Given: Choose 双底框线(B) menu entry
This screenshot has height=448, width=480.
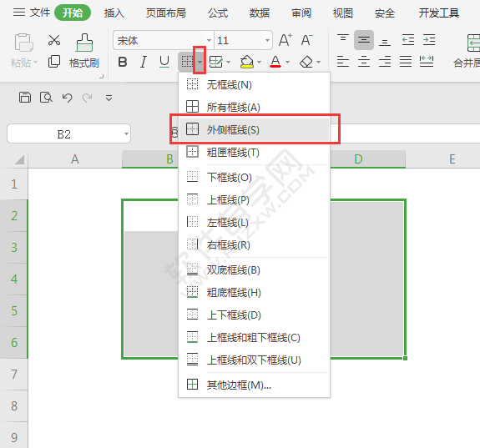Looking at the screenshot, I should pos(254,270).
